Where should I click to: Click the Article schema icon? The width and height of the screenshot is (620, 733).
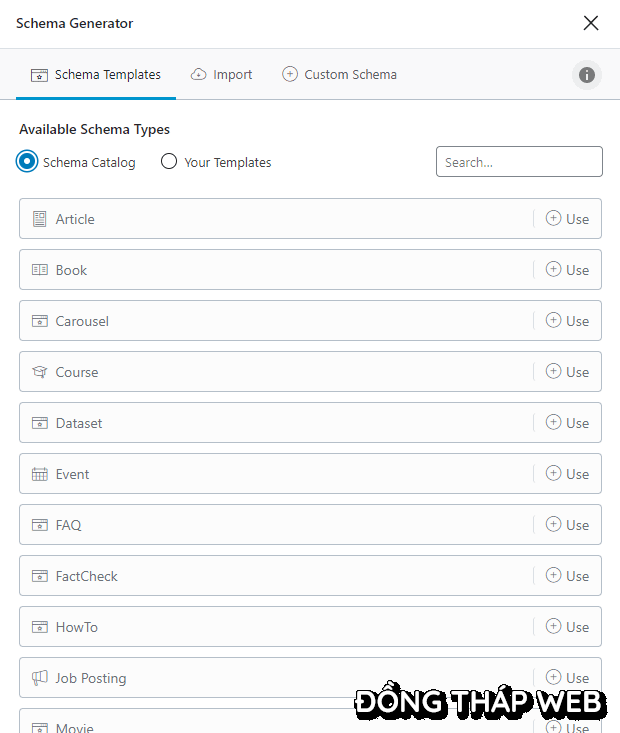click(x=40, y=219)
